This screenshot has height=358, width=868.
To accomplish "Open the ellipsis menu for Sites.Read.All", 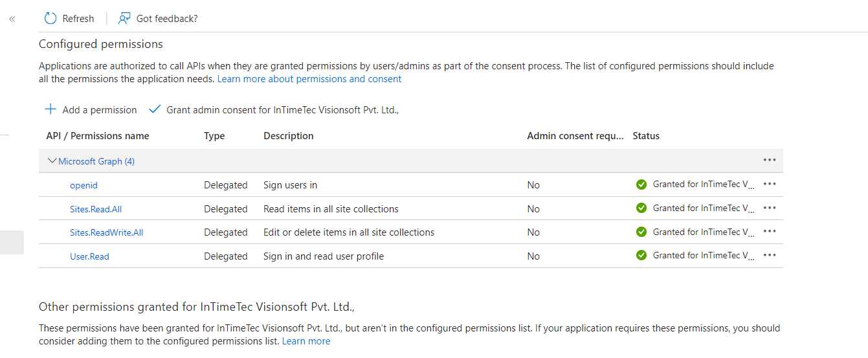I will (x=769, y=208).
